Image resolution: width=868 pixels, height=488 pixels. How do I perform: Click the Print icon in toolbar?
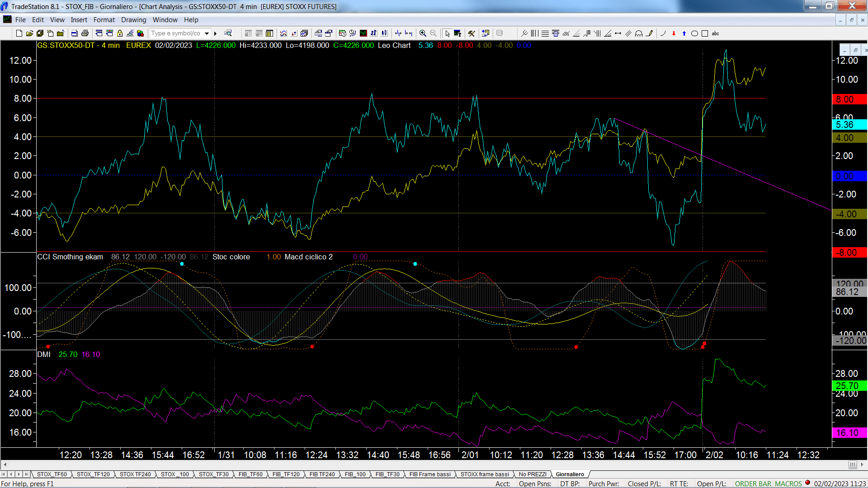(85, 33)
